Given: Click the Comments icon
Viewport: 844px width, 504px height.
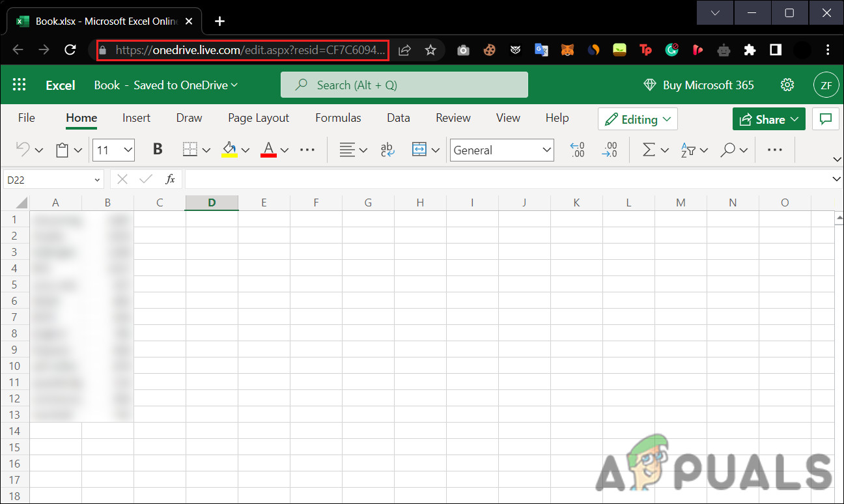Looking at the screenshot, I should pyautogui.click(x=825, y=119).
